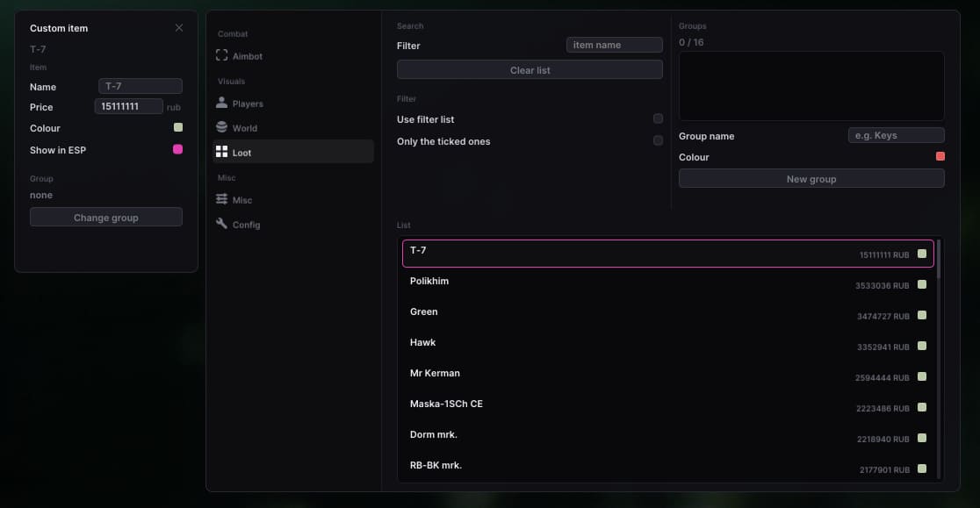Image resolution: width=980 pixels, height=508 pixels.
Task: Click the World globe icon
Action: [221, 127]
